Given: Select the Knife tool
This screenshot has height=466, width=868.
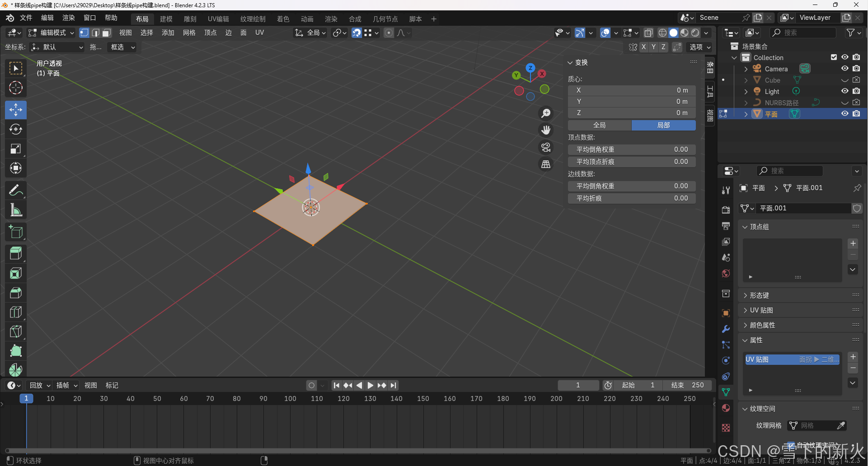Looking at the screenshot, I should click(16, 331).
